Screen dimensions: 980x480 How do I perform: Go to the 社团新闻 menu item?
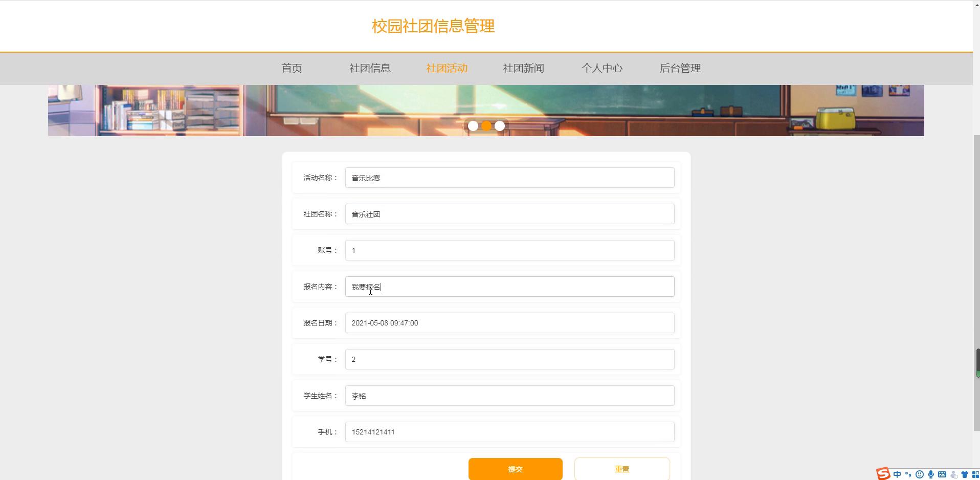[523, 68]
